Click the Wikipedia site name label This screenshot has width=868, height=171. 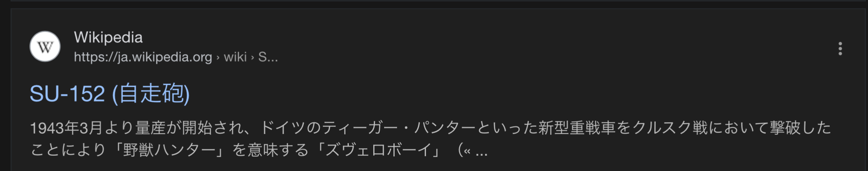coord(108,37)
